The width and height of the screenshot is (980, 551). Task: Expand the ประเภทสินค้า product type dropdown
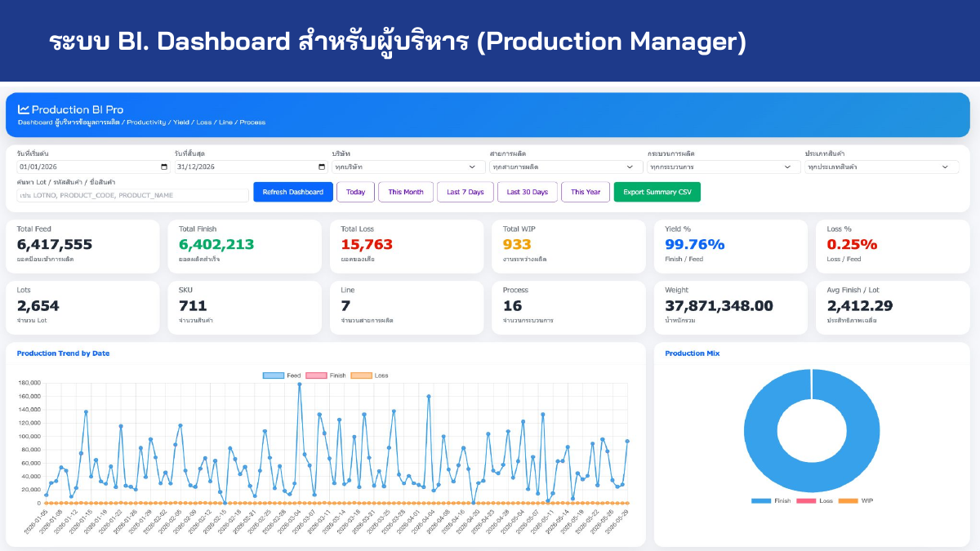(881, 167)
